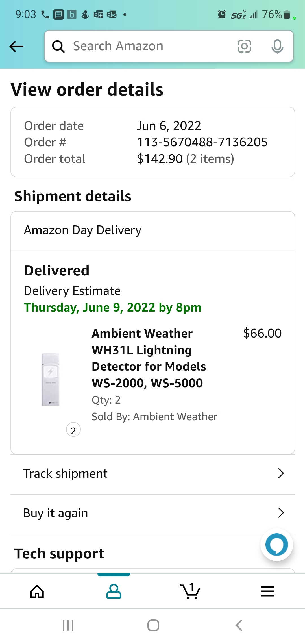Tap the Alexa assistant bubble
The width and height of the screenshot is (305, 644).
[x=277, y=544]
